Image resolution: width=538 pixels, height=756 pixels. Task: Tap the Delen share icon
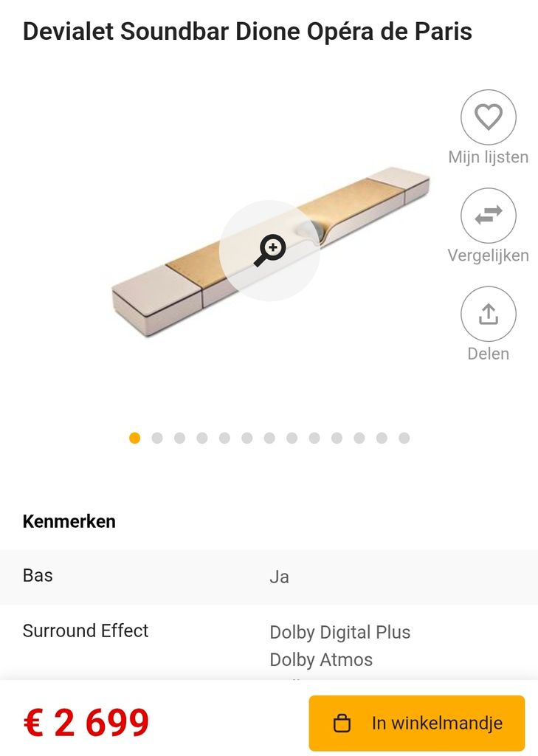[488, 314]
